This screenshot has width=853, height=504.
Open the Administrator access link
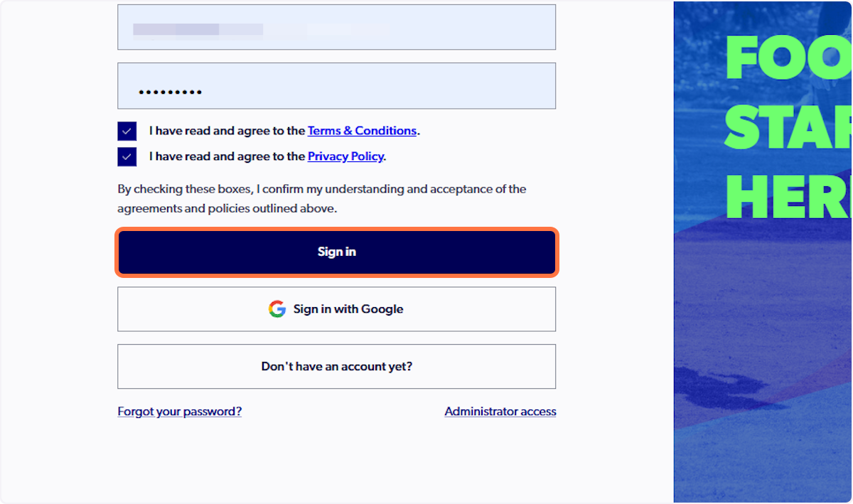pos(500,411)
